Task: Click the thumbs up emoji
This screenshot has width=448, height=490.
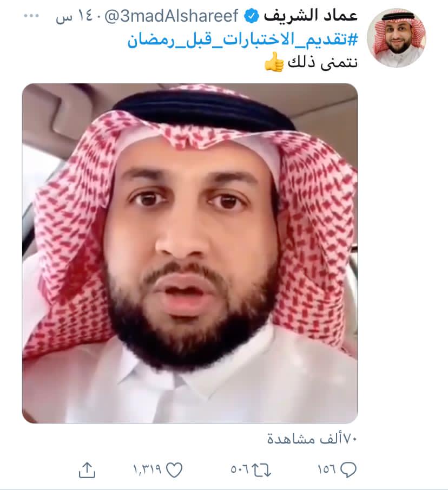Action: pos(274,62)
